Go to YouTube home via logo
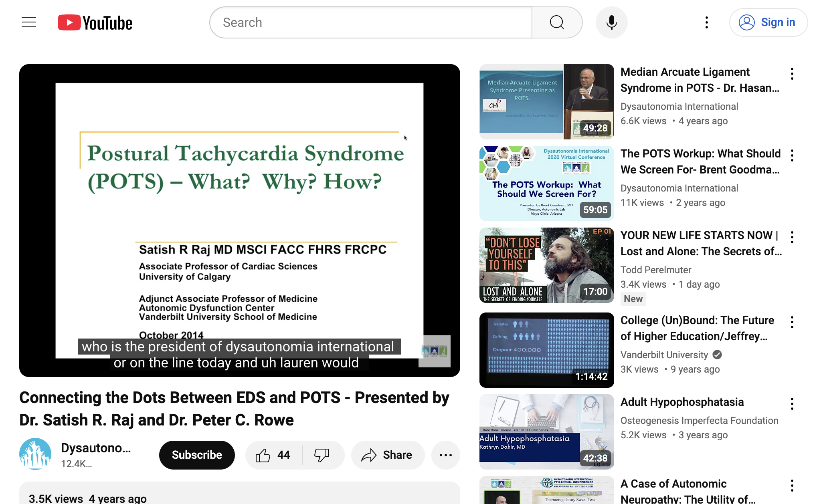The width and height of the screenshot is (821, 504). point(95,22)
